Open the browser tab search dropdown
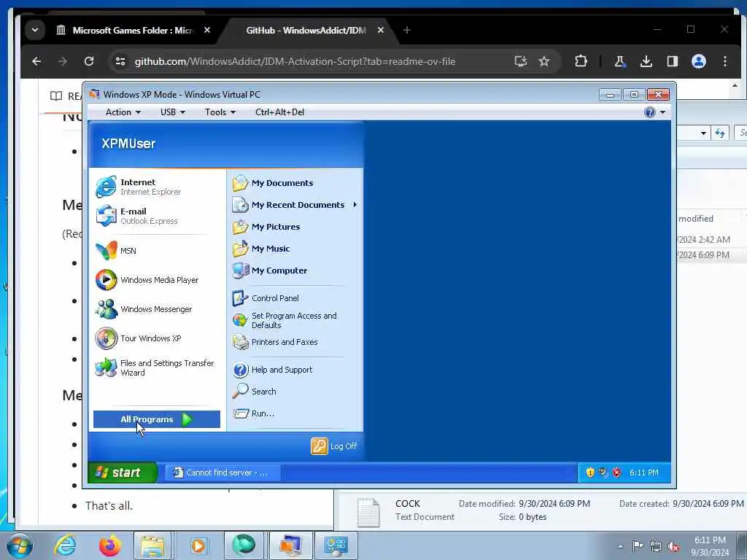This screenshot has width=747, height=560. [35, 30]
